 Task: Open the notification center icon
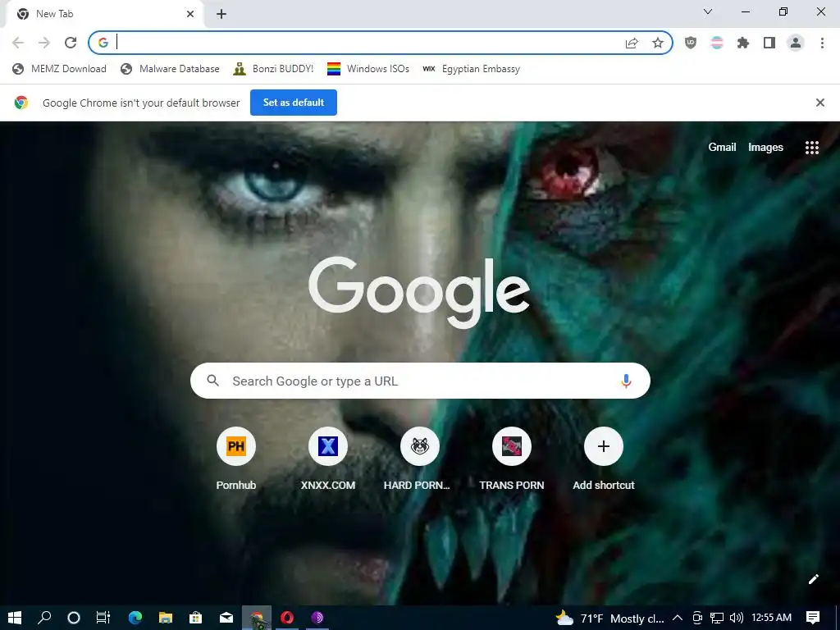point(812,618)
